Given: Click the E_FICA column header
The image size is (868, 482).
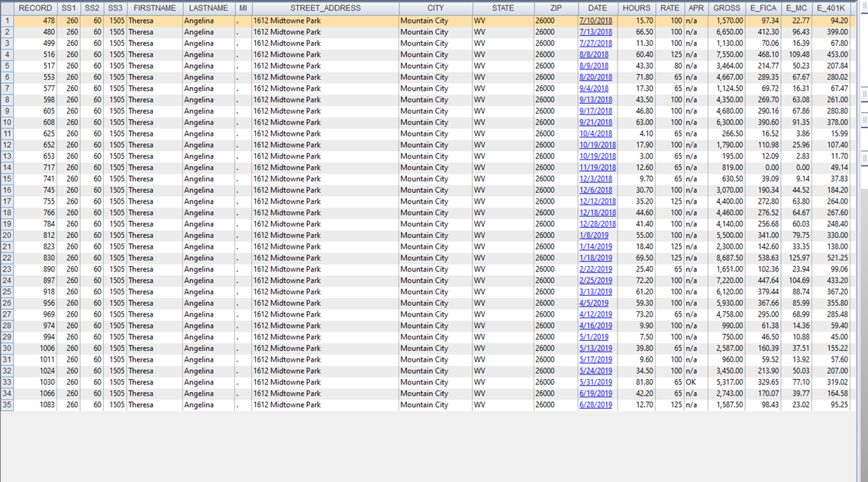Looking at the screenshot, I should click(x=763, y=8).
